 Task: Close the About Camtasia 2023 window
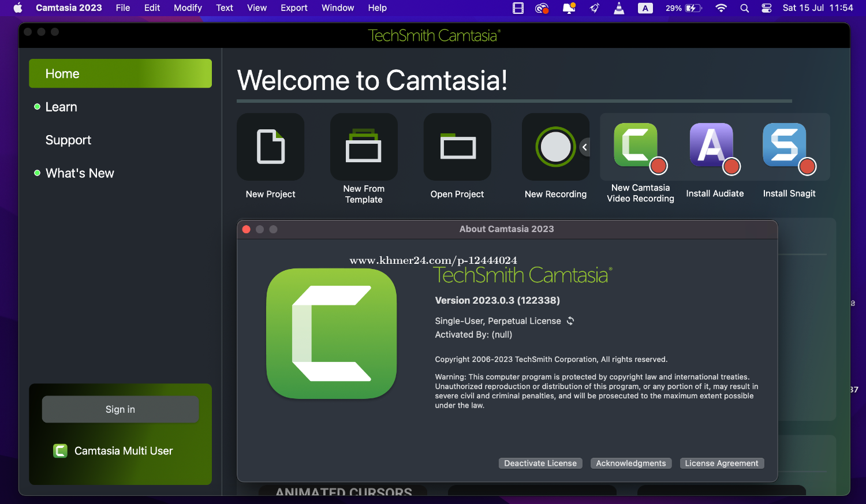[246, 229]
